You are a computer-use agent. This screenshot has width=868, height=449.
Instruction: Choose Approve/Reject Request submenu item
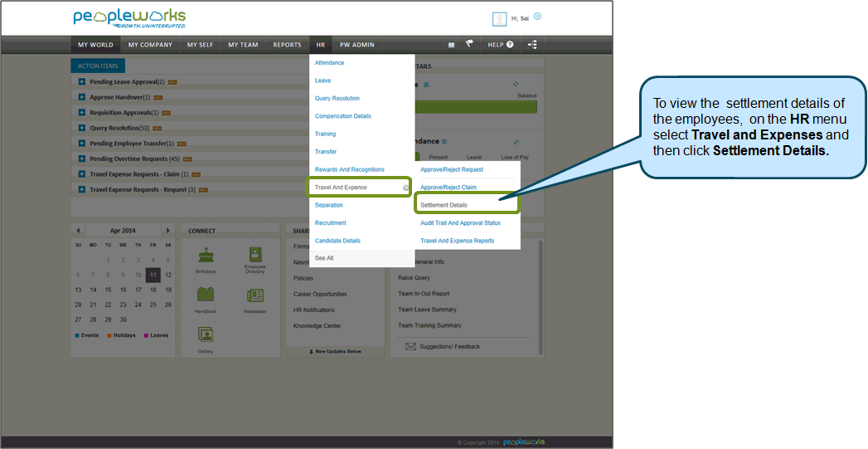click(x=452, y=169)
